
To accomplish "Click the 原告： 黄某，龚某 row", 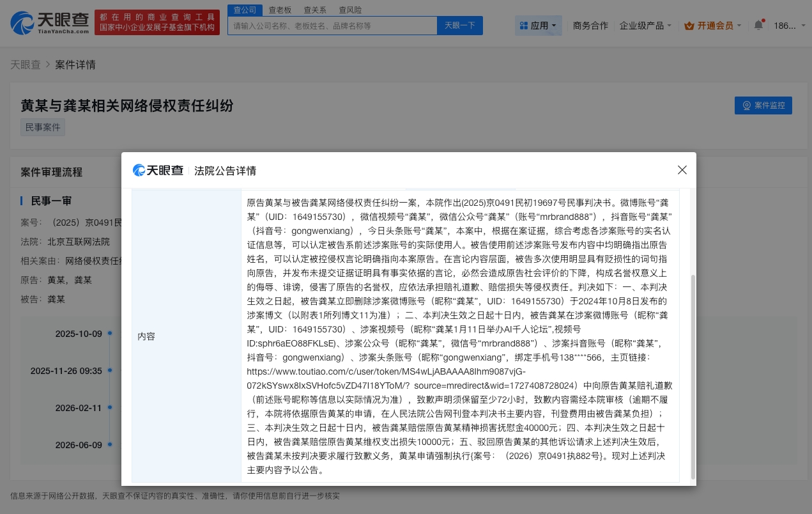I will pyautogui.click(x=56, y=280).
